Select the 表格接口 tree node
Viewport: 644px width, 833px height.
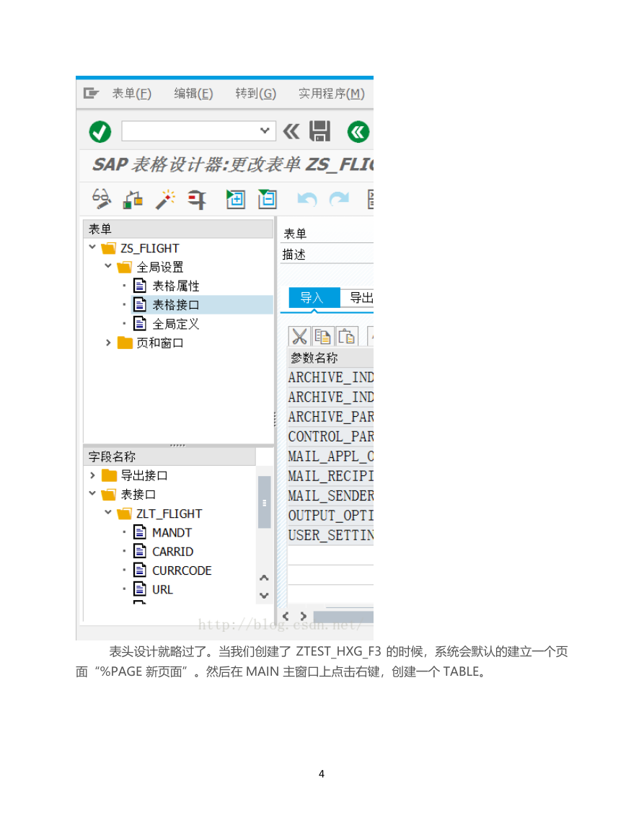(x=176, y=305)
